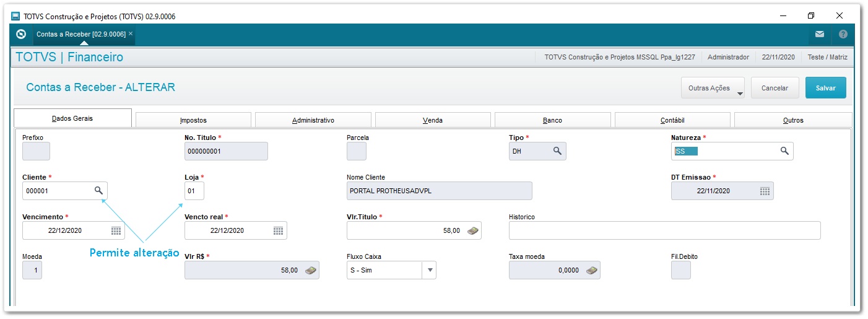The height and width of the screenshot is (319, 868).
Task: Click the Historico text field
Action: 665,230
